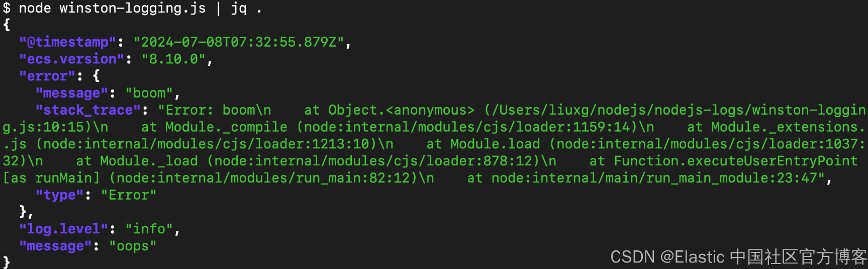Click the "8.10.0" version value
Image resolution: width=868 pixels, height=269 pixels.
click(x=173, y=59)
